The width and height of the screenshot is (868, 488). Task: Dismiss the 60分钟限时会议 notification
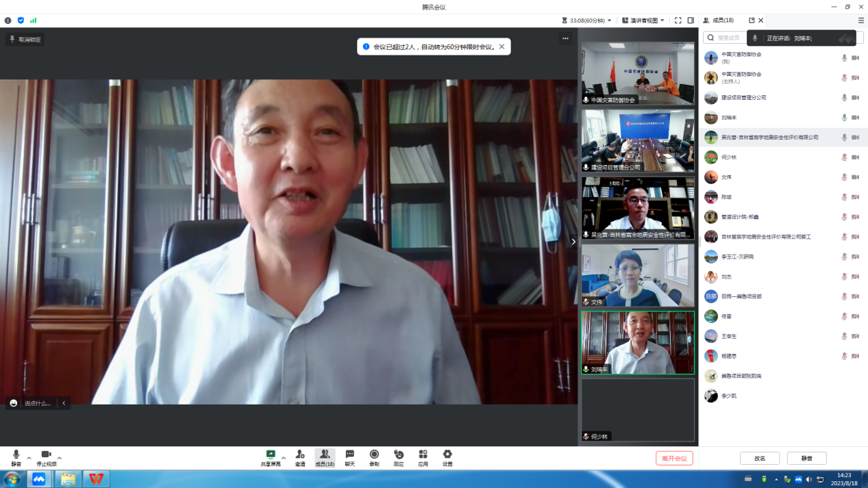tap(502, 47)
